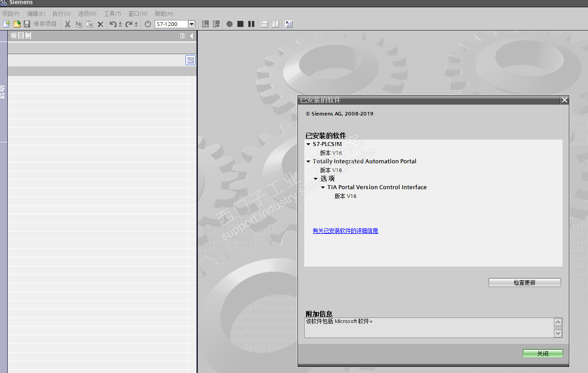Open the 窗口(W) menu
Screen dimensions: 588x373
pyautogui.click(x=138, y=14)
